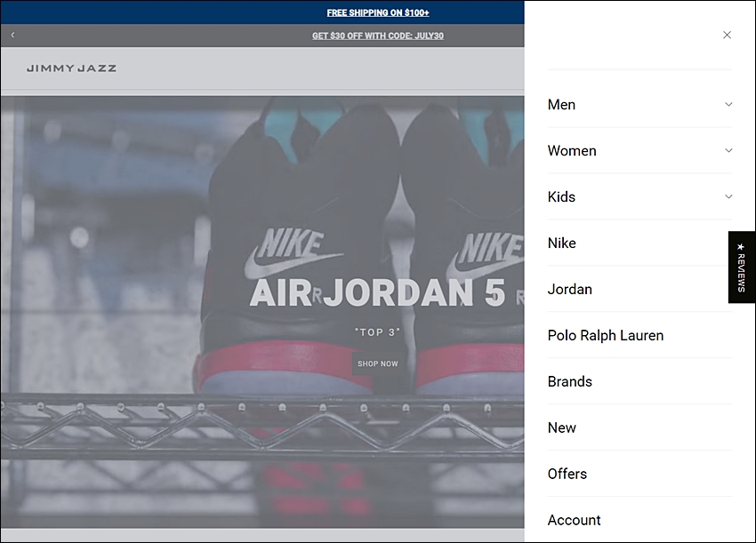The image size is (756, 543).
Task: Select Jordan in the menu
Action: pyautogui.click(x=570, y=290)
